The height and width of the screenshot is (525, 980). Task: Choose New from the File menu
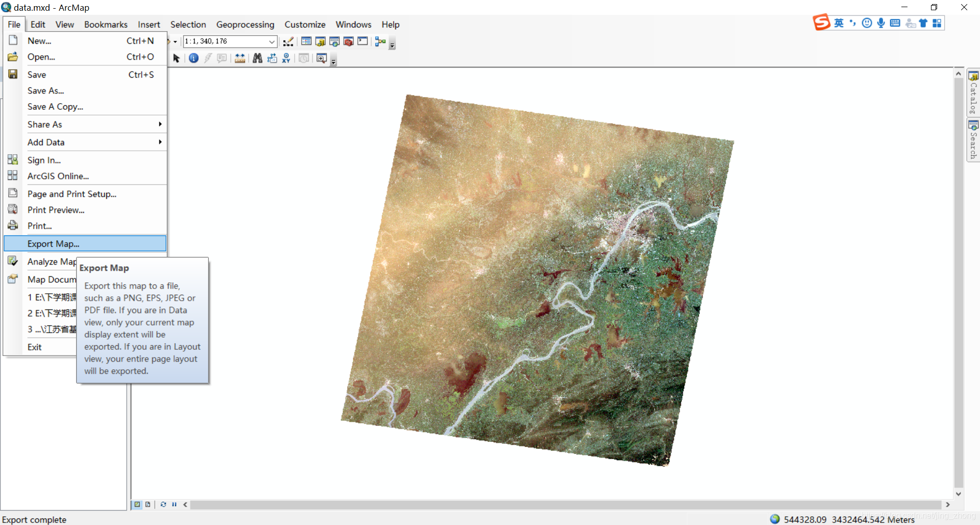[85, 41]
